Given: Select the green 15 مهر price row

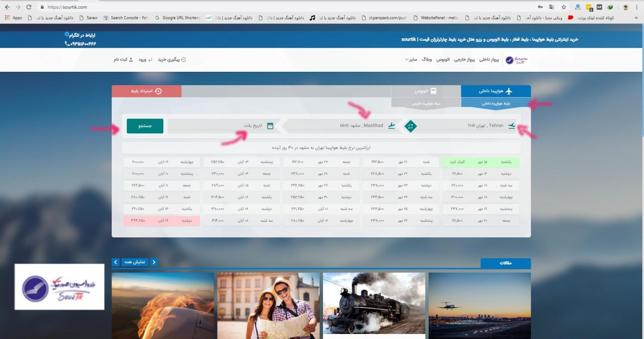Looking at the screenshot, I should tap(481, 162).
